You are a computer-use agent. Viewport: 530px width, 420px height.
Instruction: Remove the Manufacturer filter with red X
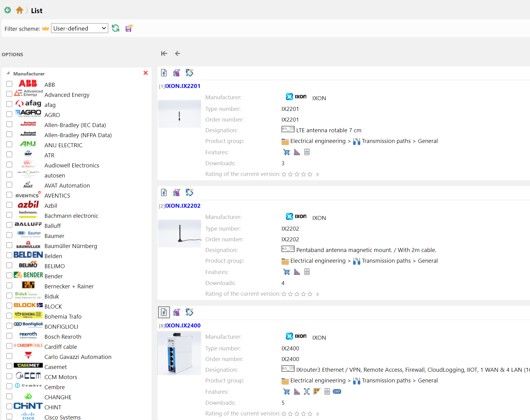pyautogui.click(x=145, y=73)
